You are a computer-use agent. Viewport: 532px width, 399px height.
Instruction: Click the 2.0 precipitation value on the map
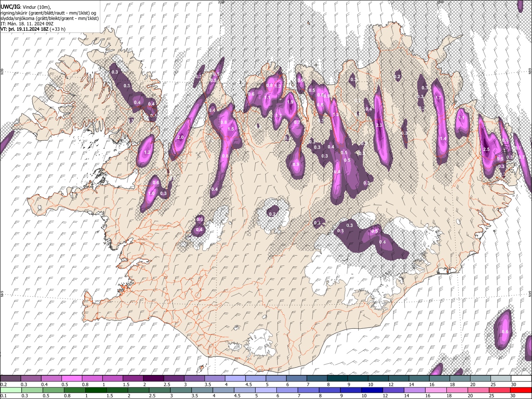coord(180,137)
